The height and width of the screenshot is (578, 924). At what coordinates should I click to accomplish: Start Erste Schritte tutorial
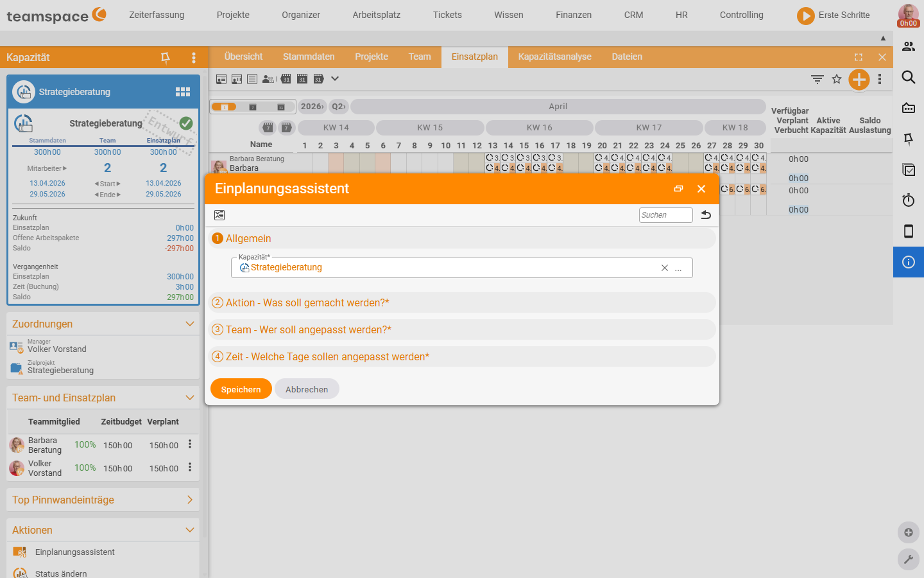[834, 15]
